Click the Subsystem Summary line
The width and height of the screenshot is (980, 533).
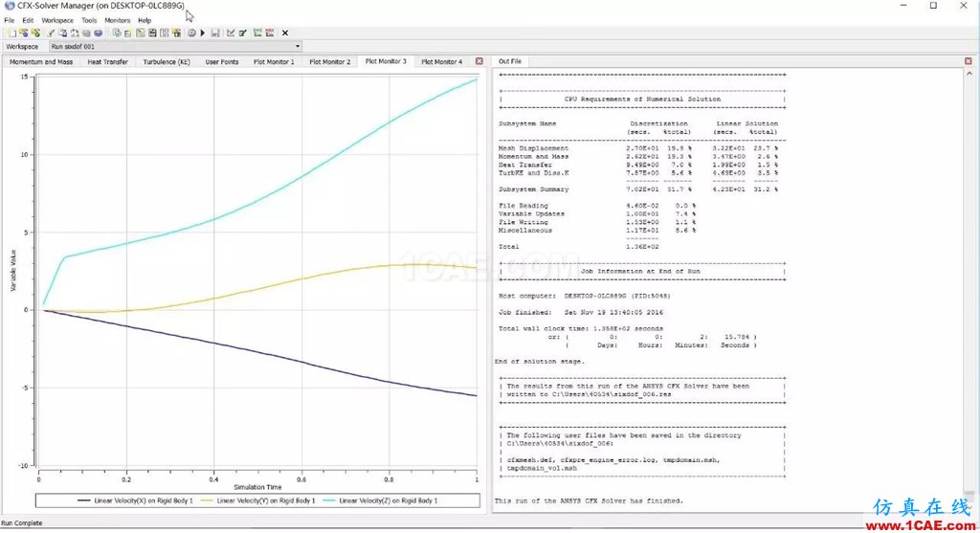(638, 189)
